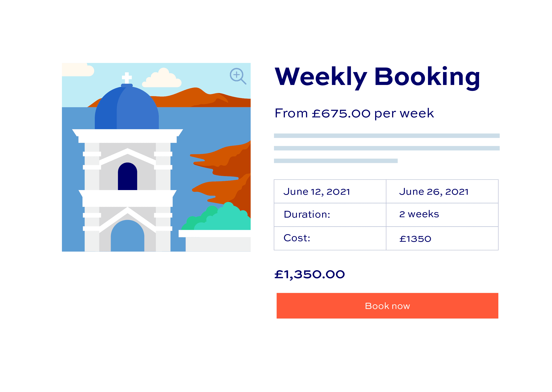Click the From £675.00 per week price
552x392 pixels.
pos(354,113)
